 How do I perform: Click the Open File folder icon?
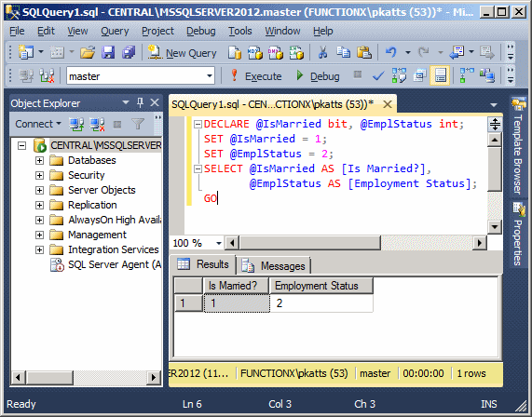[x=88, y=52]
